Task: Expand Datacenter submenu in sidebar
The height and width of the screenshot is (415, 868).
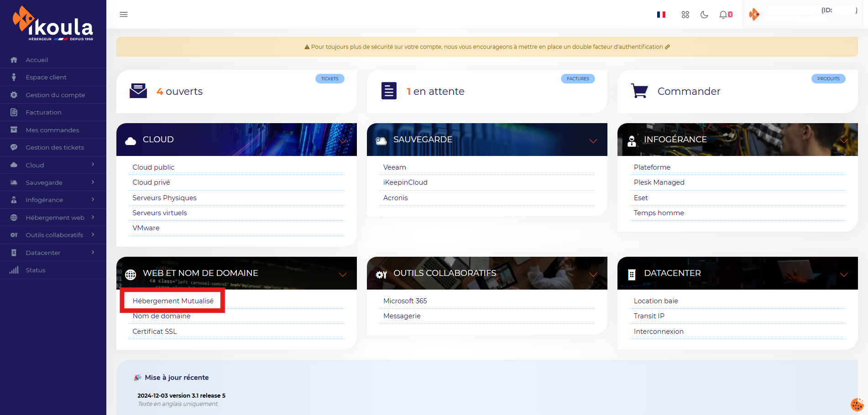Action: coord(93,252)
